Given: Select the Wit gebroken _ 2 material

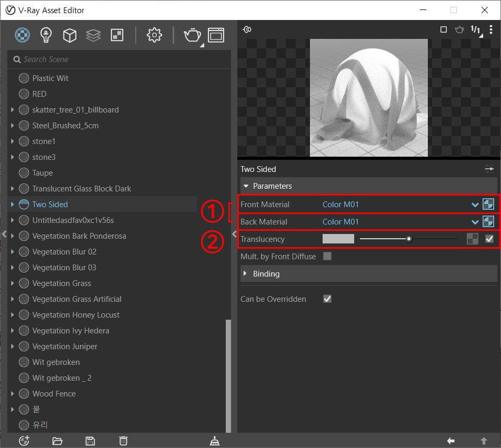Looking at the screenshot, I should (x=62, y=378).
